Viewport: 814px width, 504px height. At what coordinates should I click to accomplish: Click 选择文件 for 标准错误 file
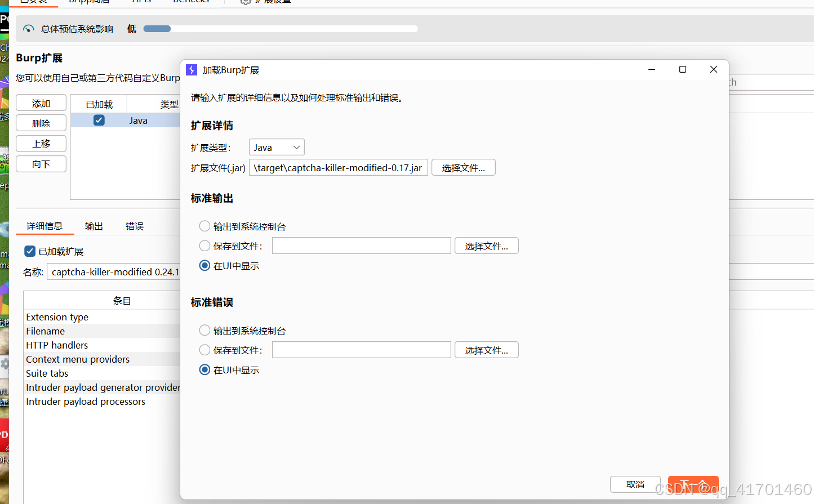pyautogui.click(x=486, y=350)
